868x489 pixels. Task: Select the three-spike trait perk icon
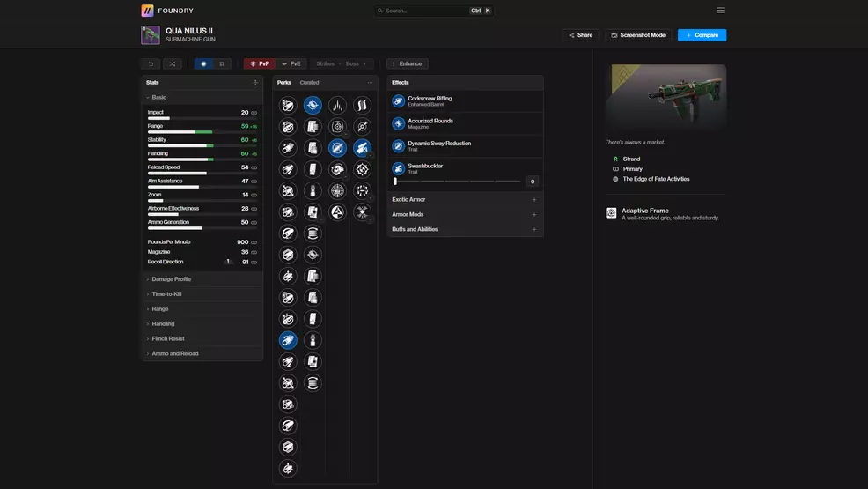pos(337,105)
